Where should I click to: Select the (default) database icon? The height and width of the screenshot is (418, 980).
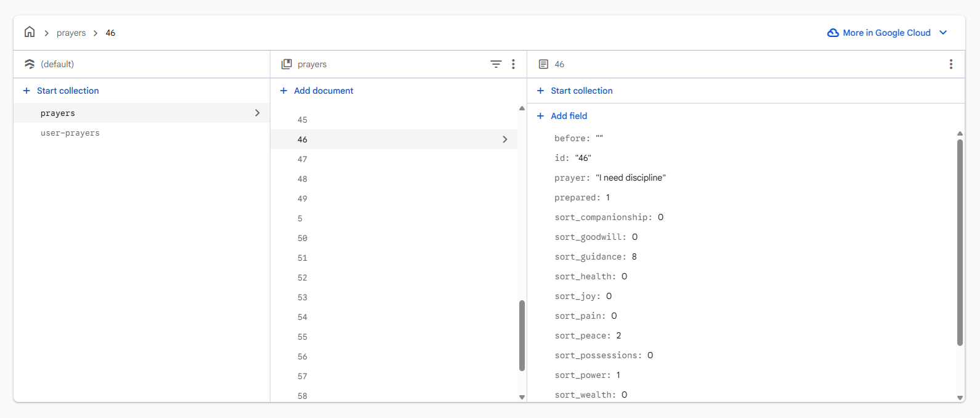click(30, 64)
